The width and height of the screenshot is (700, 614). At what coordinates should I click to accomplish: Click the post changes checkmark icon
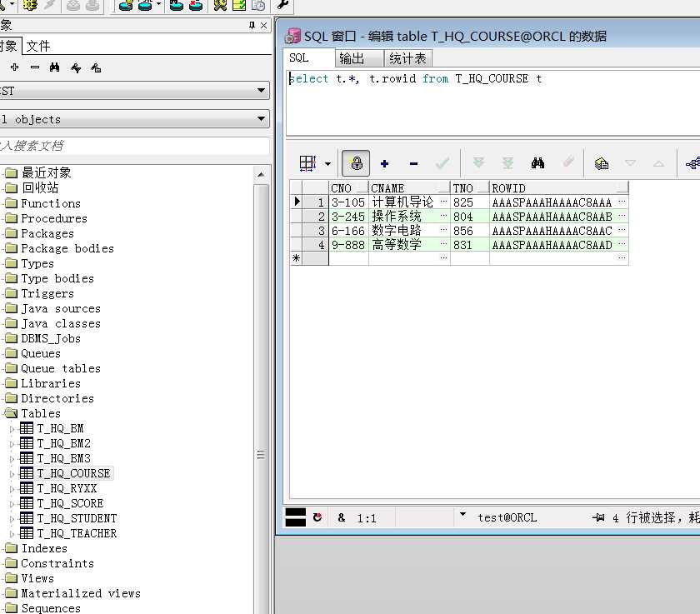[x=442, y=163]
